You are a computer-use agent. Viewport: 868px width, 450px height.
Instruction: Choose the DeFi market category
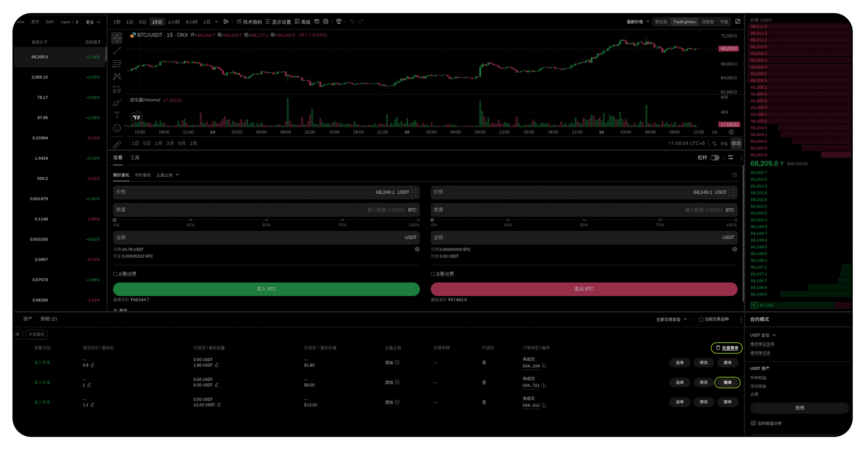point(50,22)
